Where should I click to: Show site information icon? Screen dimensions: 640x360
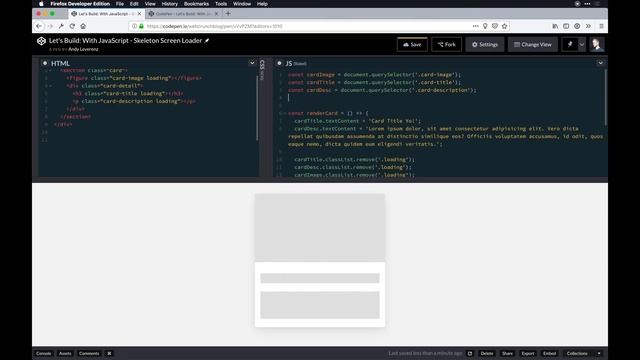click(x=134, y=26)
